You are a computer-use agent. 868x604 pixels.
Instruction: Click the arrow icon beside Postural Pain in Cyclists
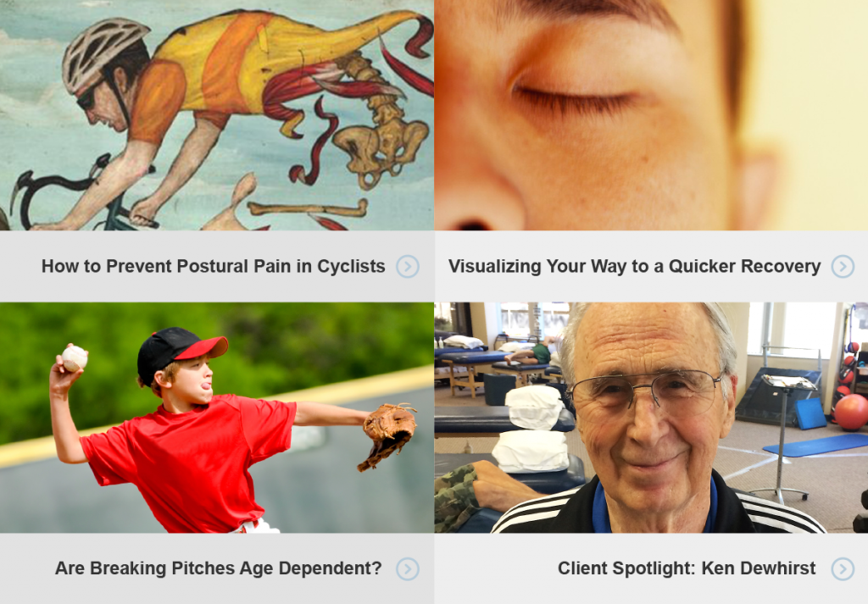tap(408, 267)
